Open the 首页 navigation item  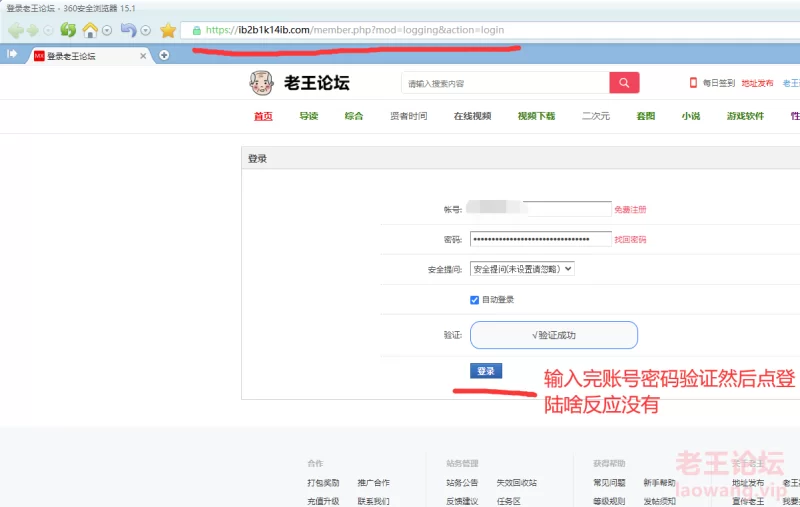263,116
